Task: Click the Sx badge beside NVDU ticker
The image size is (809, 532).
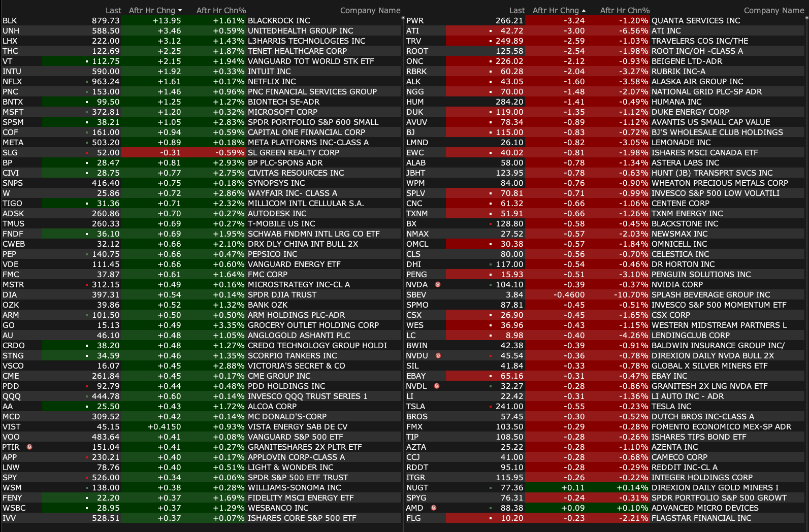Action: point(438,356)
